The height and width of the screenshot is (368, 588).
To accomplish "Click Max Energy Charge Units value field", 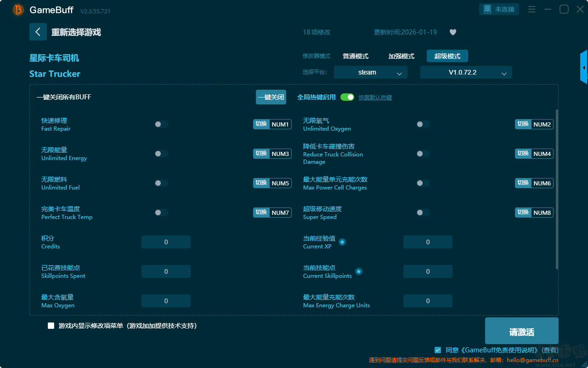I will click(x=428, y=301).
